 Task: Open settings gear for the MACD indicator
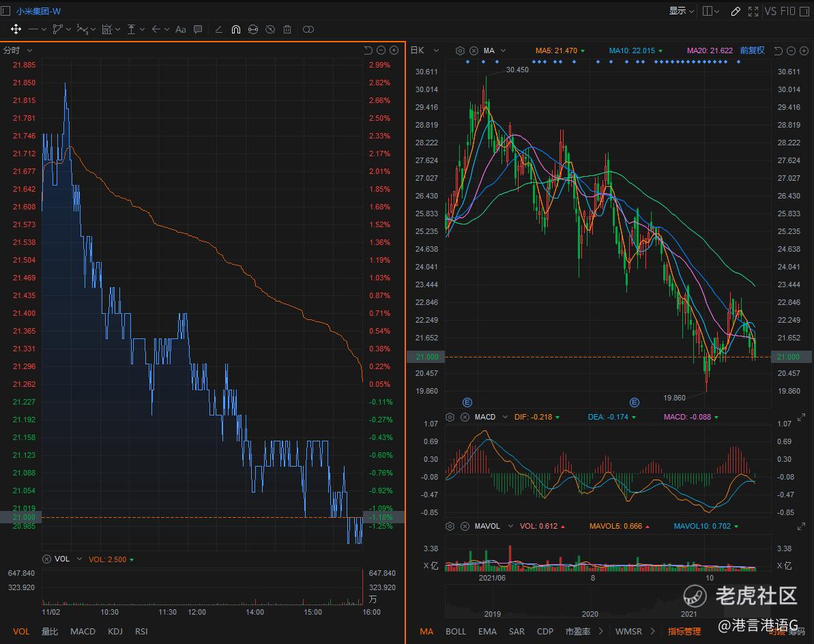click(x=450, y=417)
